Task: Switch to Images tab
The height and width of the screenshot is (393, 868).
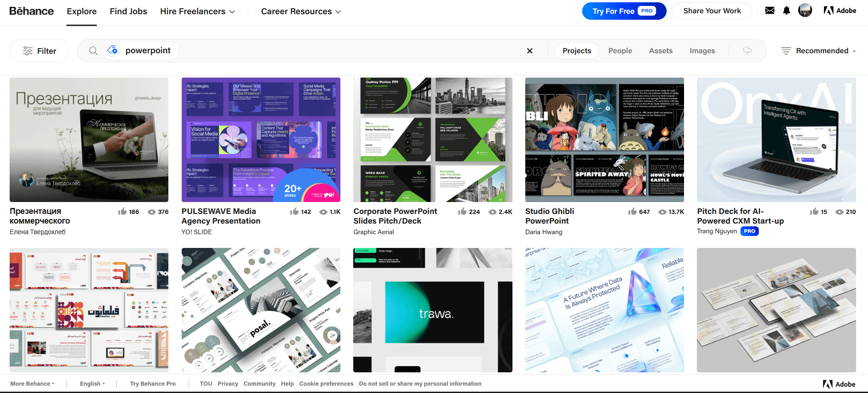Action: 702,51
